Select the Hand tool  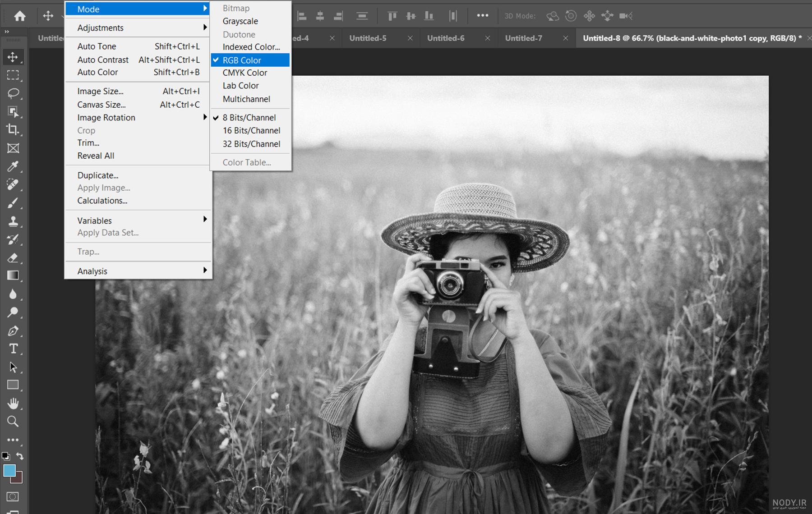point(13,404)
